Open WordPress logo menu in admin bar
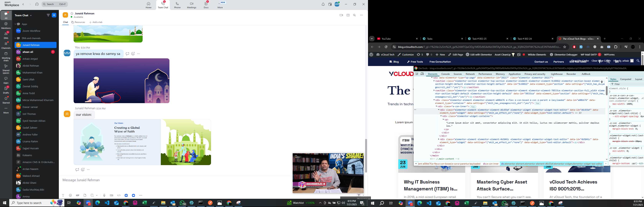 tap(371, 55)
